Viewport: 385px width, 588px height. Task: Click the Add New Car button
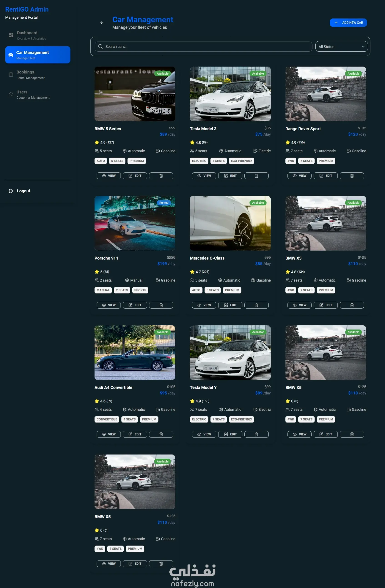[x=348, y=23]
